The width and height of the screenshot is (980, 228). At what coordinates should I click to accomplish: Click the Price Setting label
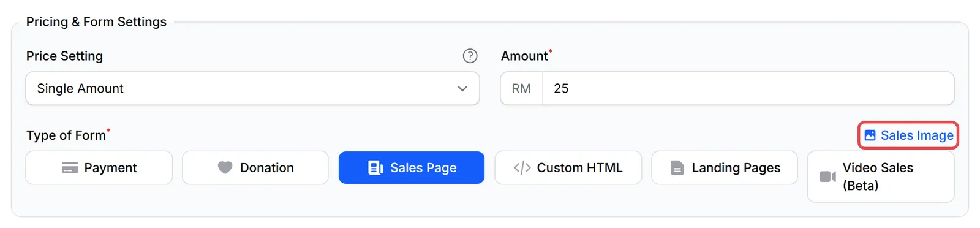[x=64, y=56]
